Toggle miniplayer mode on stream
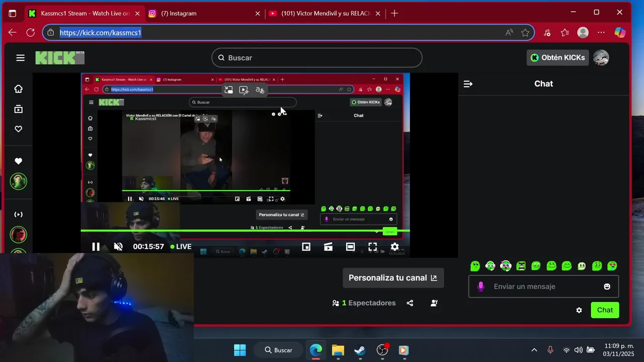 point(306,247)
